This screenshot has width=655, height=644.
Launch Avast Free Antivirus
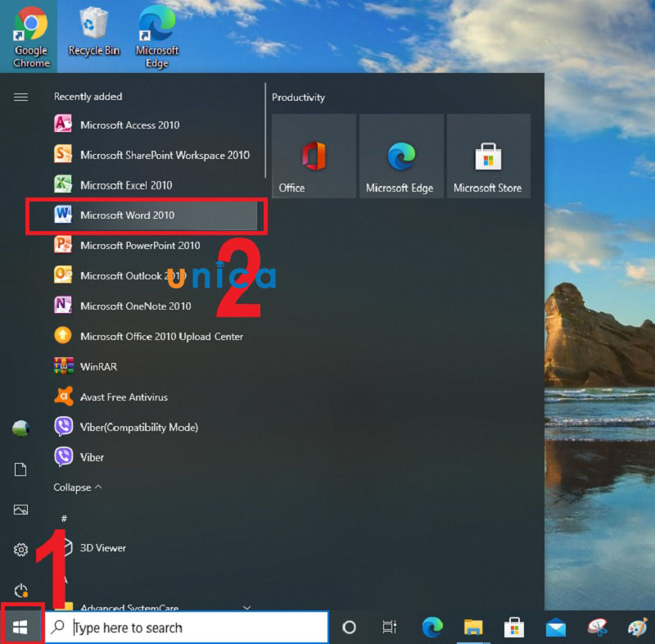[124, 397]
